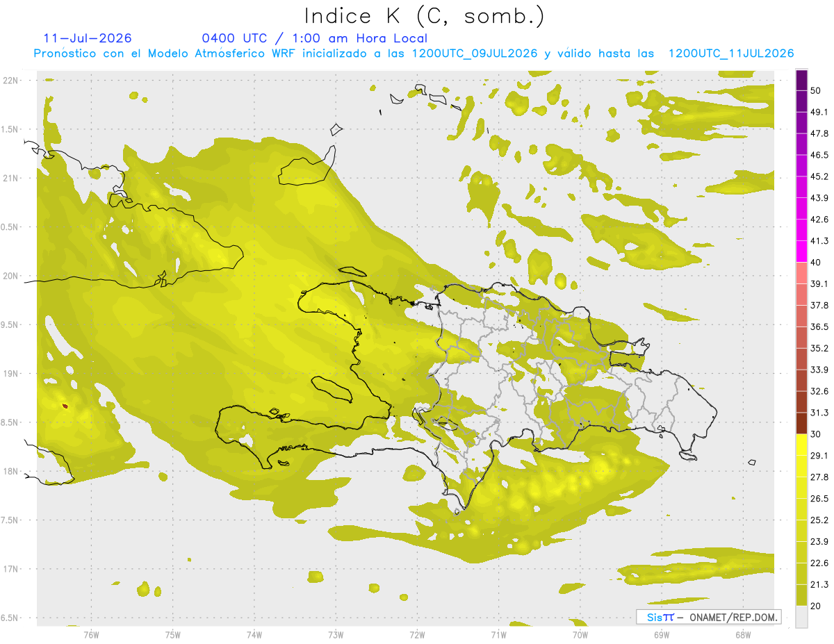Click the '49.1' color scale value
Screen dimensions: 834x644
[x=819, y=112]
